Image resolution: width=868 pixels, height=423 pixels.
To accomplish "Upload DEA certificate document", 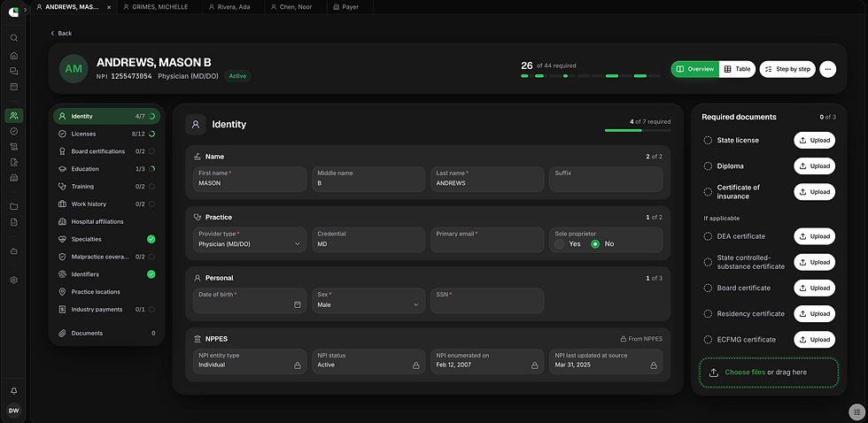I will 814,236.
